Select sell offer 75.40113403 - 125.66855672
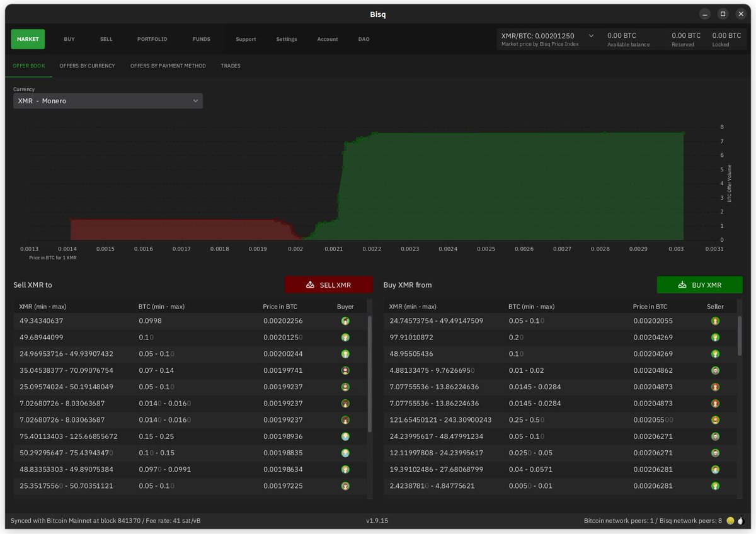 point(190,436)
